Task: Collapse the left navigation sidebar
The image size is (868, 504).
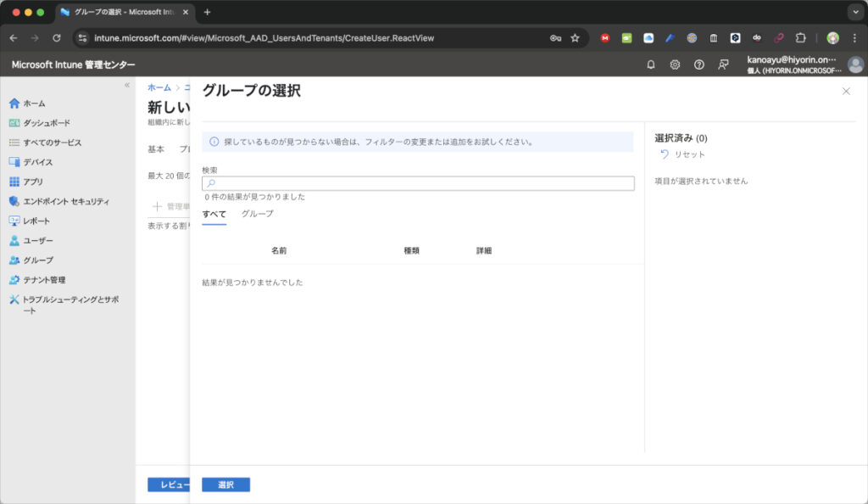Action: pyautogui.click(x=127, y=85)
